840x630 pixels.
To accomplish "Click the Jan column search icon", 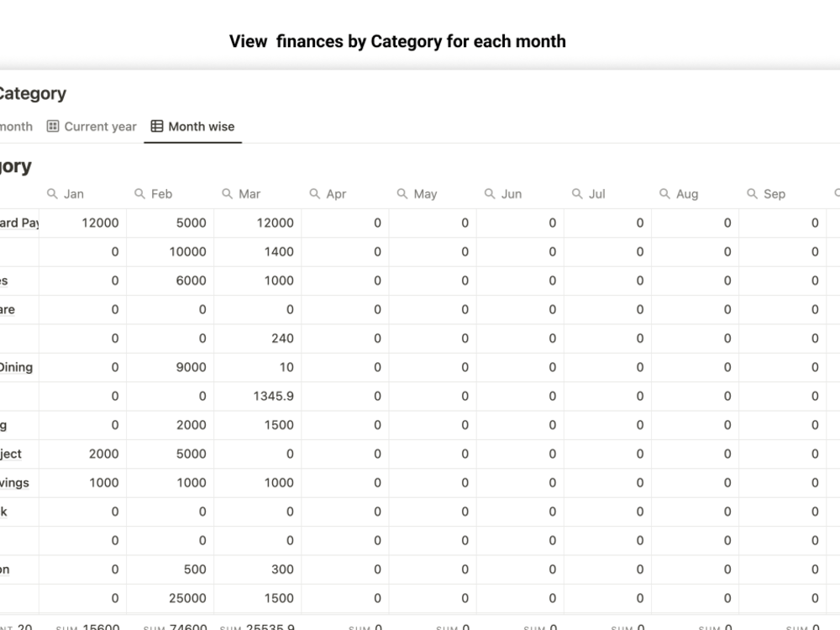I will pyautogui.click(x=52, y=193).
